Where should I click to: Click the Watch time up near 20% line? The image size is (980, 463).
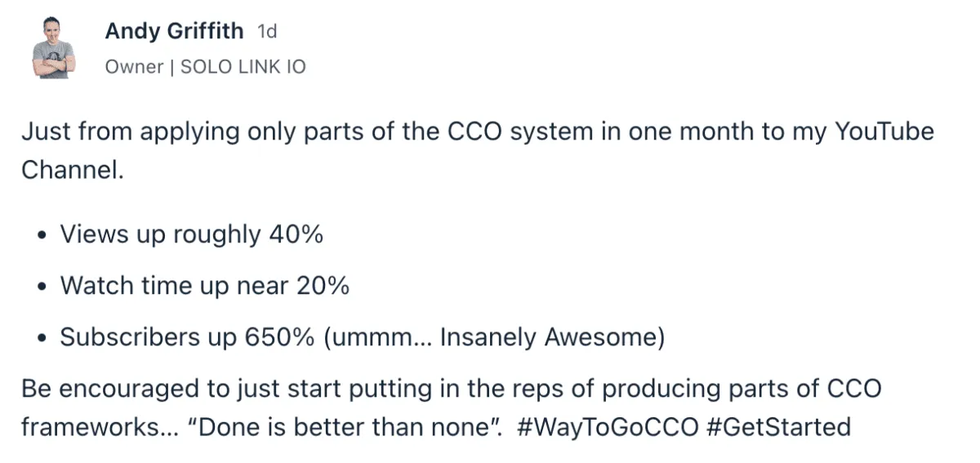pyautogui.click(x=205, y=286)
